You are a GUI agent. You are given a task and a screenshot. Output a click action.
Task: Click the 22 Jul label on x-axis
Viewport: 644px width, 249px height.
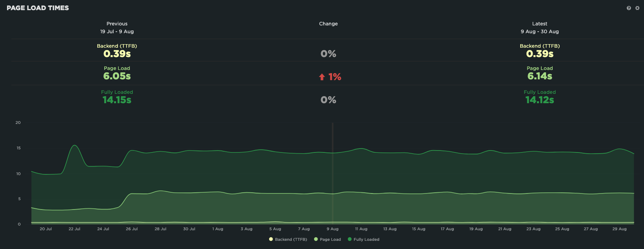(74, 229)
